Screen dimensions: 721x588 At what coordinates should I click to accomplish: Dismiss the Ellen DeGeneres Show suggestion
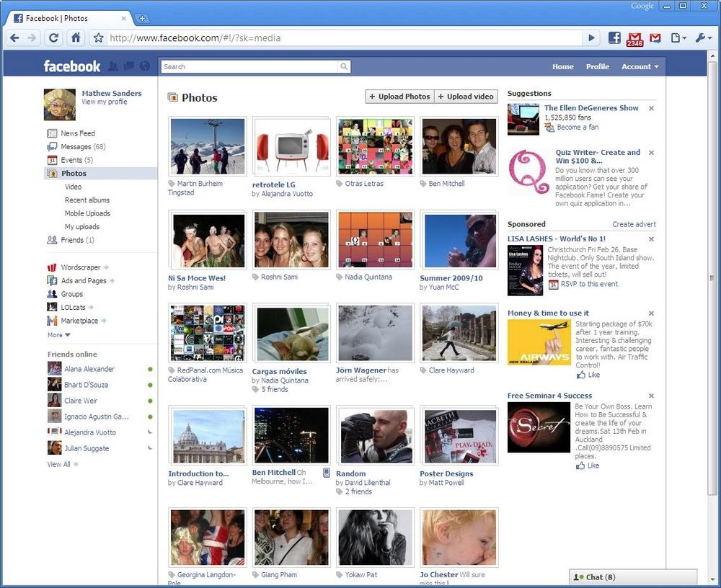[651, 108]
